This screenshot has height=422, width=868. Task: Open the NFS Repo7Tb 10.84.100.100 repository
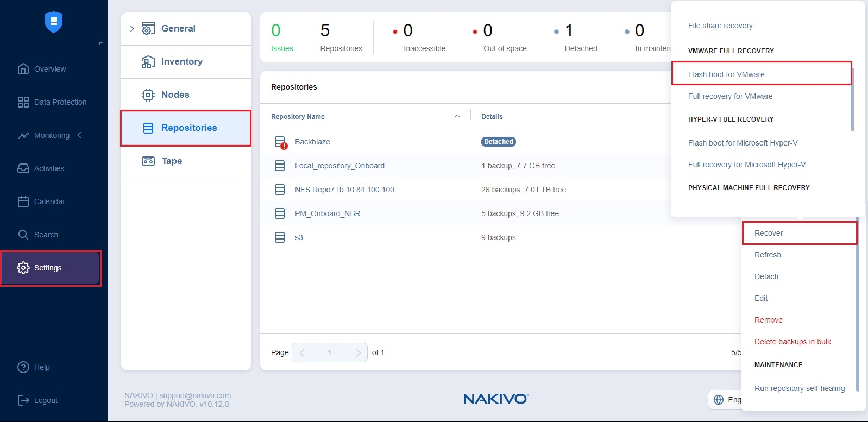[x=344, y=190]
